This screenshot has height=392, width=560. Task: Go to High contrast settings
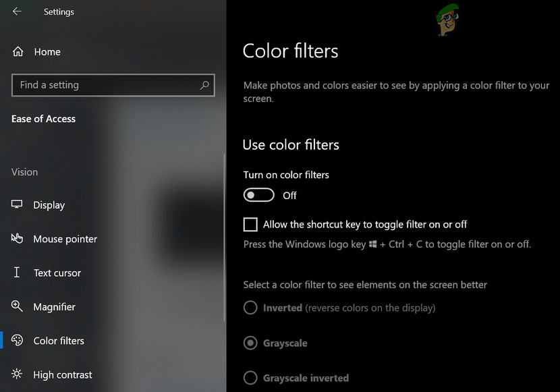tap(63, 374)
